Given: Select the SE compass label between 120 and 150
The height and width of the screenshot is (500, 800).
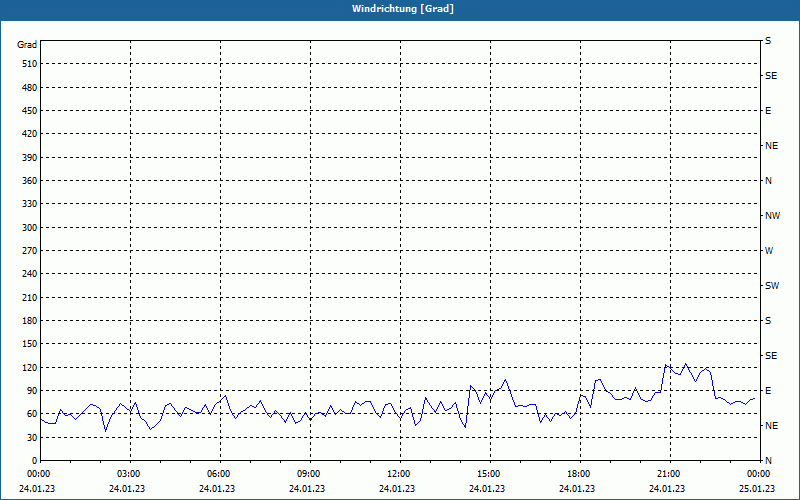Looking at the screenshot, I should click(x=771, y=356).
